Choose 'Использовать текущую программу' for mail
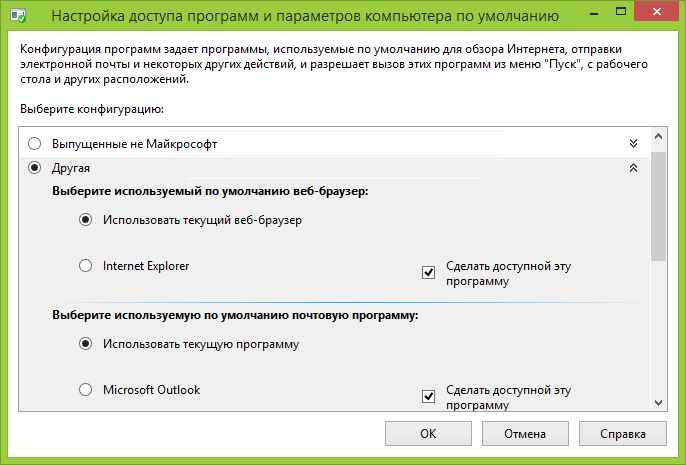This screenshot has height=465, width=686. tap(86, 343)
